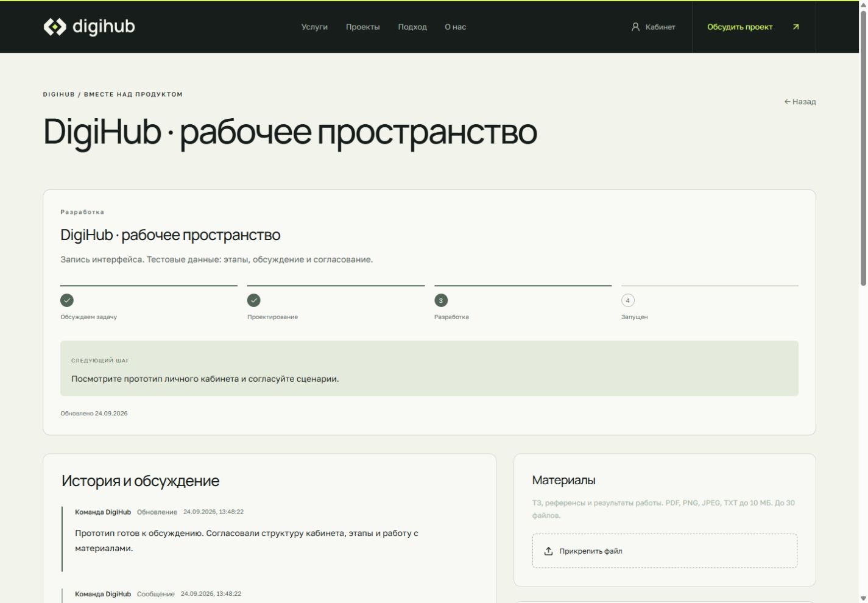Click the upload icon in Прикрепить файл

coord(548,551)
